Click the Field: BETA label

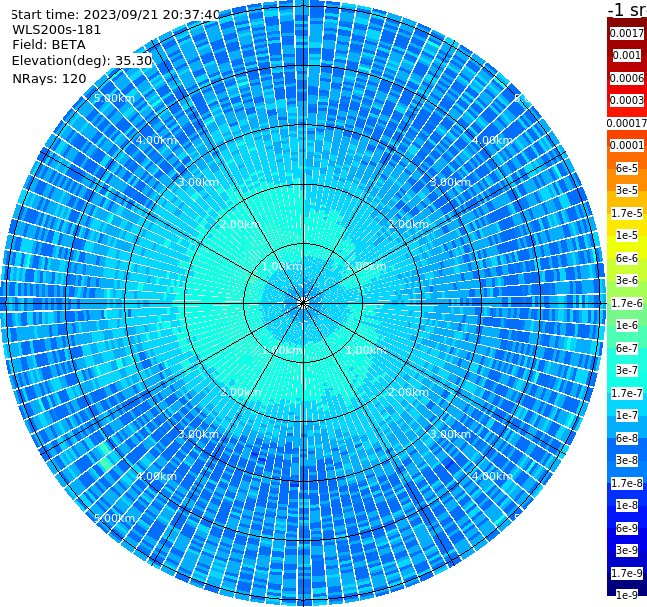pos(49,45)
